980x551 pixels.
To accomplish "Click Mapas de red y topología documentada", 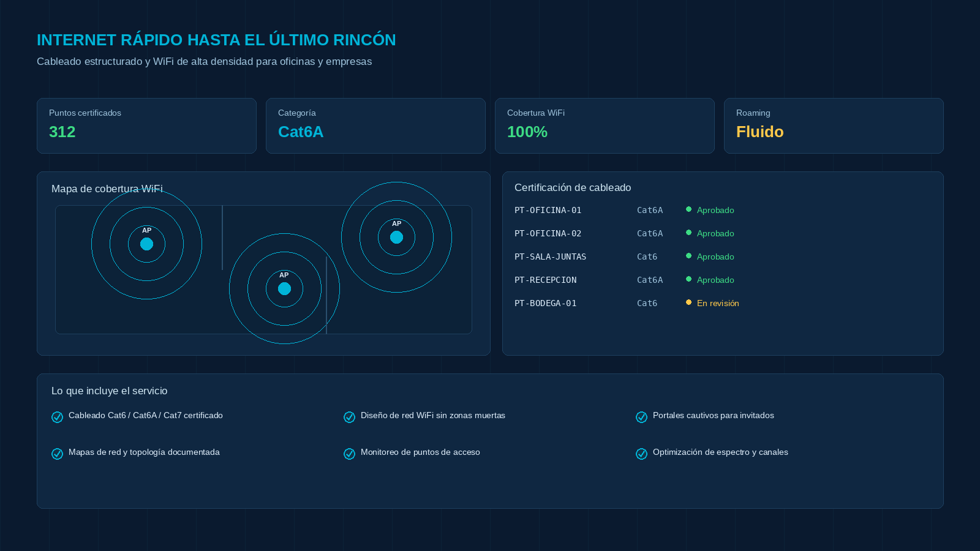I will (x=144, y=452).
